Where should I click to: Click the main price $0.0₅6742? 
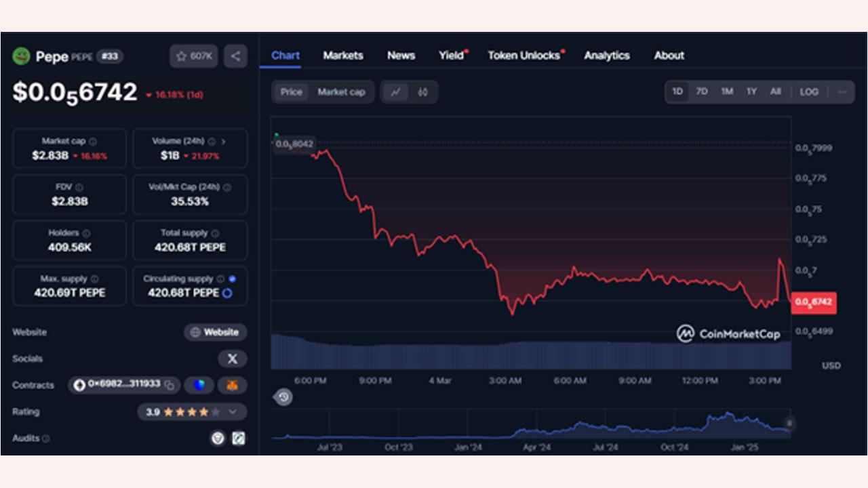[x=75, y=92]
